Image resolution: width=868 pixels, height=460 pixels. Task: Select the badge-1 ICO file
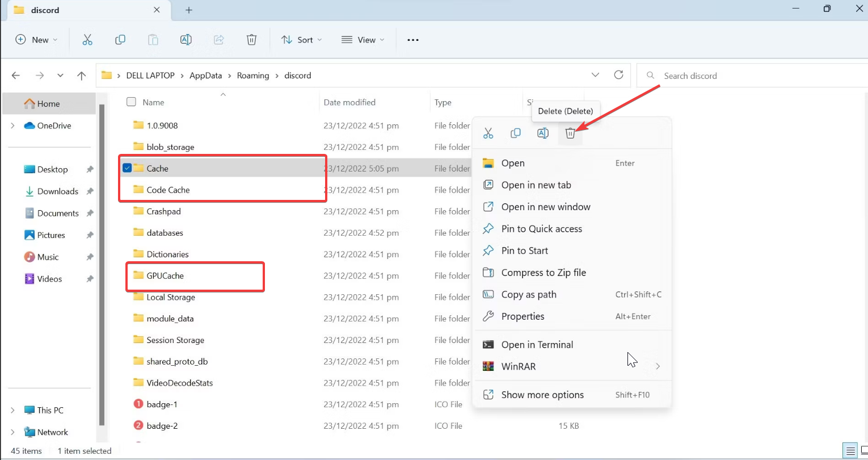pyautogui.click(x=162, y=404)
